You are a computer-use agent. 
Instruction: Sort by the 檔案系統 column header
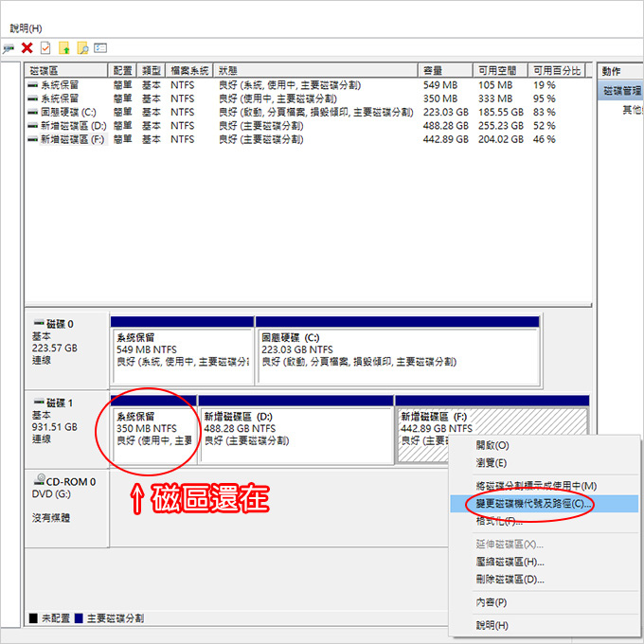(x=189, y=71)
